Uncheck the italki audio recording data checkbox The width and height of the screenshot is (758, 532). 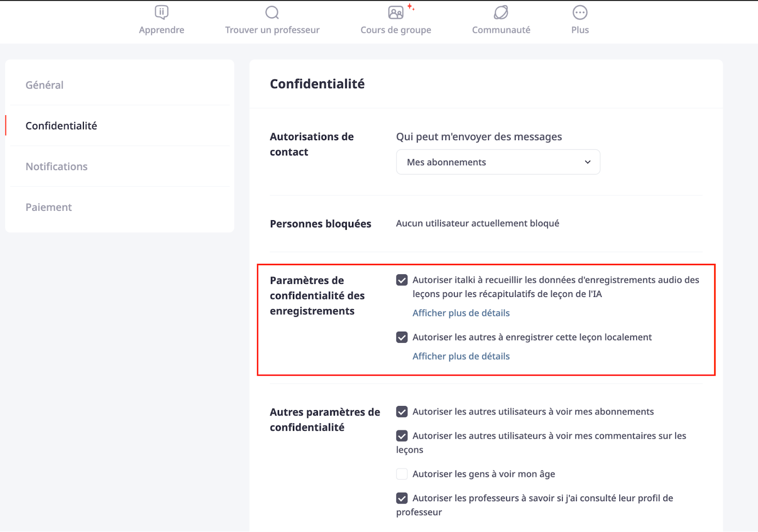point(402,280)
